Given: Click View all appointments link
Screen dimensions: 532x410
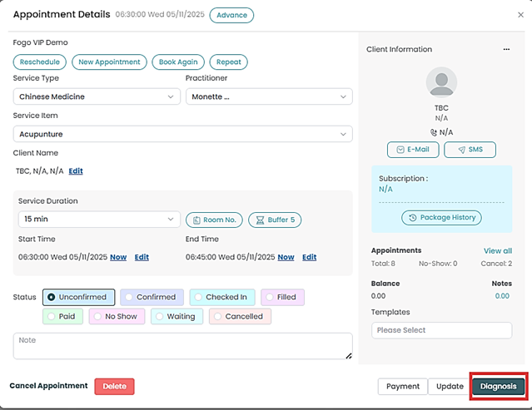Looking at the screenshot, I should coord(497,250).
